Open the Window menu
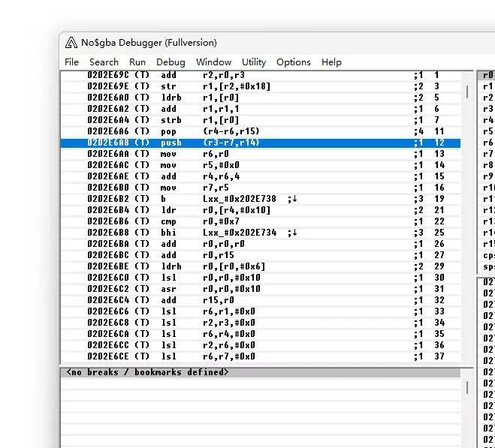 (213, 62)
